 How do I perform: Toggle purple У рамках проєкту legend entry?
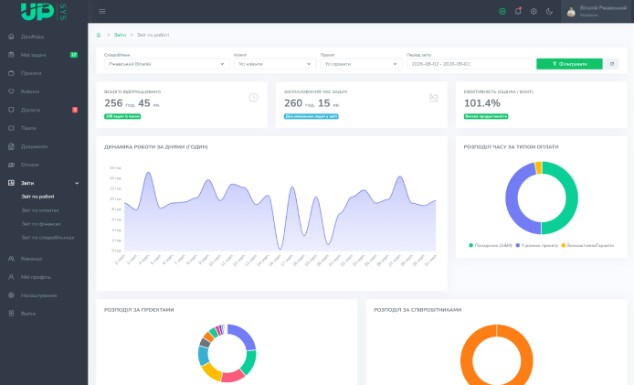537,245
